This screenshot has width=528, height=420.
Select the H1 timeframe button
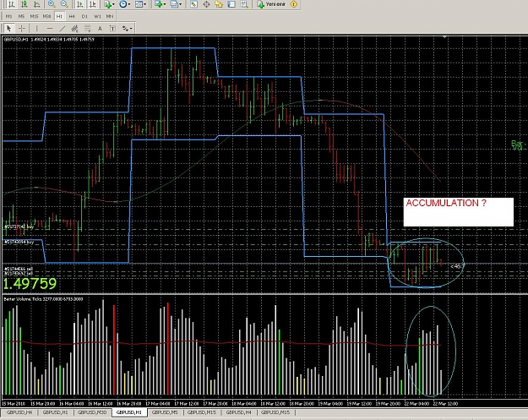(59, 16)
